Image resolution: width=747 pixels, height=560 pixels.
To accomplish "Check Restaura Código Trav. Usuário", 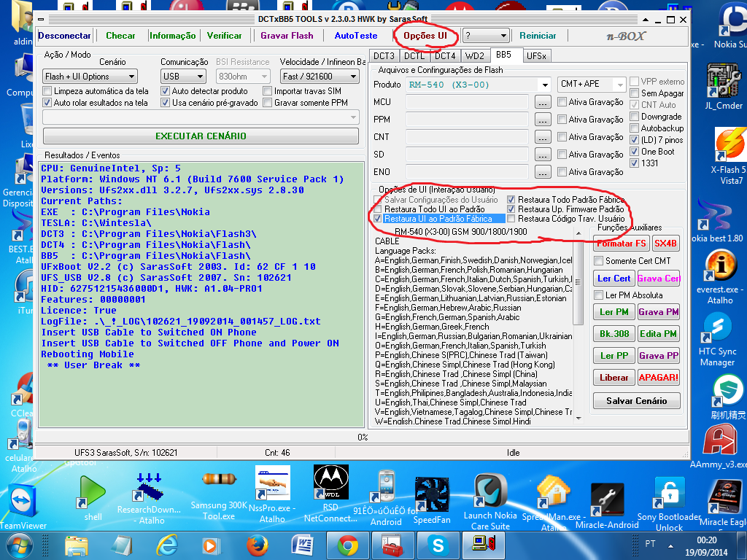I will (511, 219).
